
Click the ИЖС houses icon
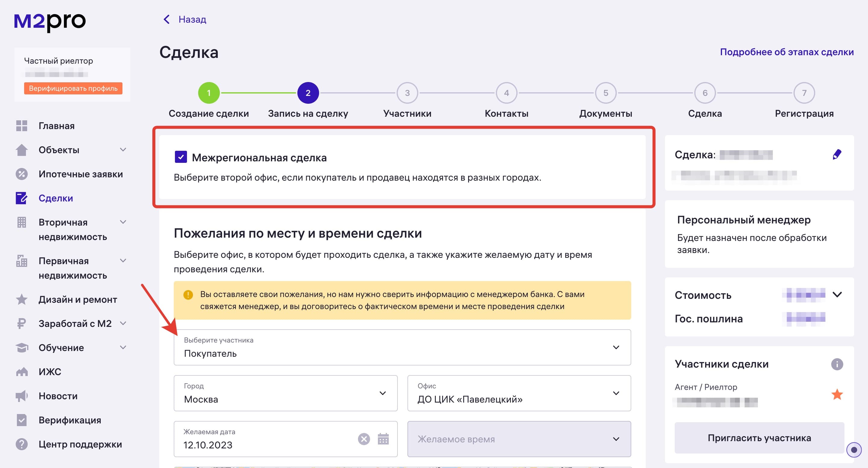(22, 372)
